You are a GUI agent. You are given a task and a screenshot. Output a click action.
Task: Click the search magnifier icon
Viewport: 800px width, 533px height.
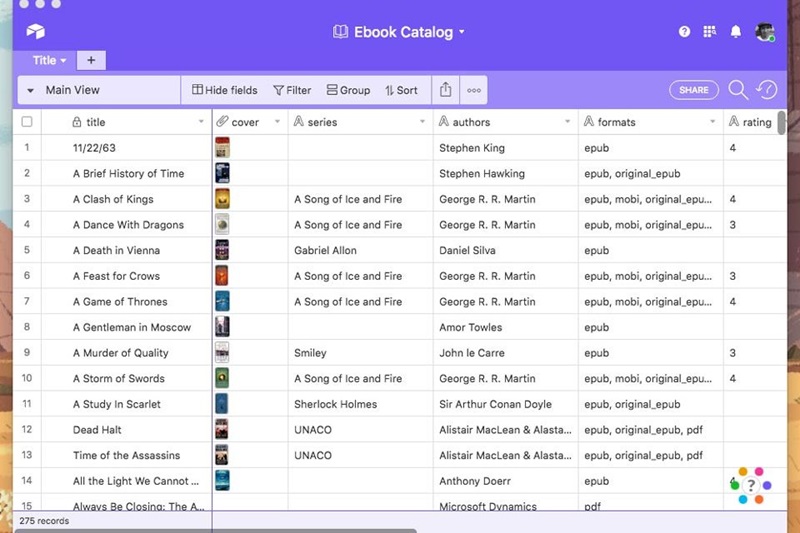click(738, 90)
